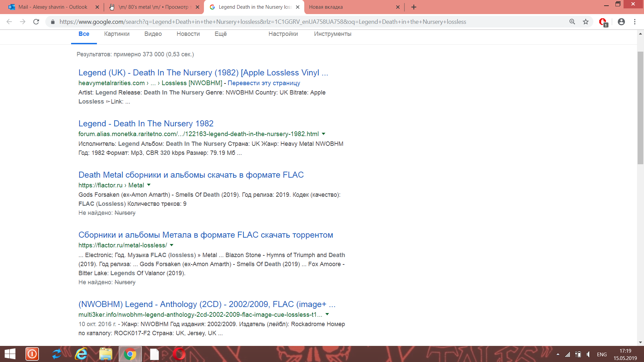
Task: Open the zoom magnifier icon in address bar
Action: [x=572, y=22]
